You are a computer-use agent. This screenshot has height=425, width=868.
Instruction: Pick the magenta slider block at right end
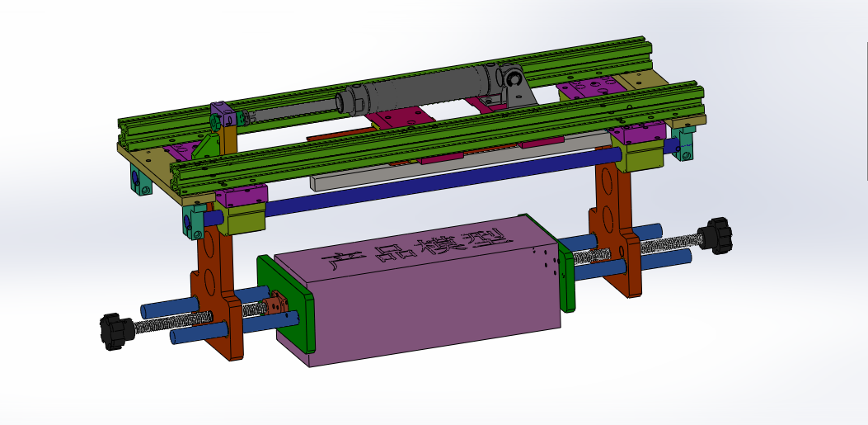click(636, 134)
